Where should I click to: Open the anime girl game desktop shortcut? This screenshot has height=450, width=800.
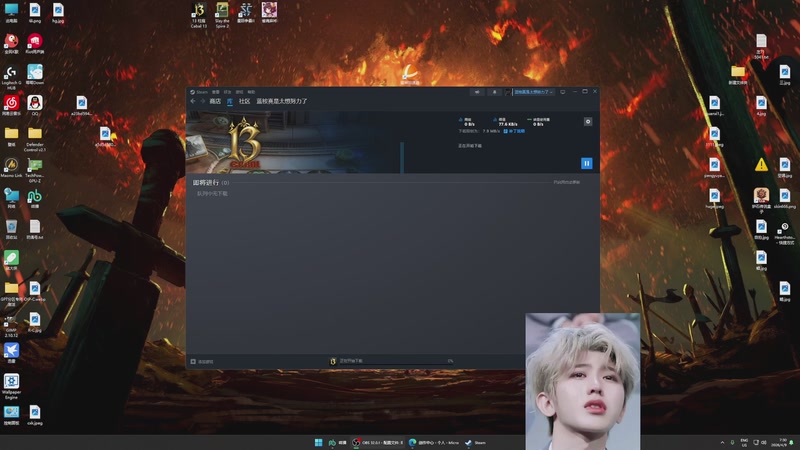pyautogui.click(x=269, y=13)
